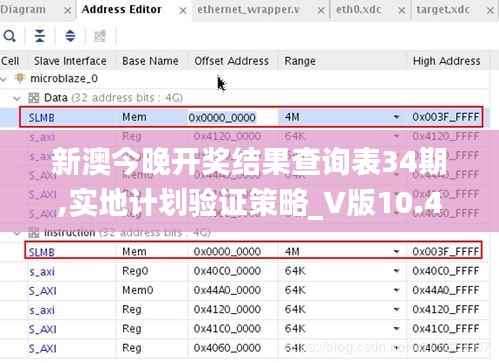Click Instruction section 0x41C0_0000 offset cell

tap(227, 329)
